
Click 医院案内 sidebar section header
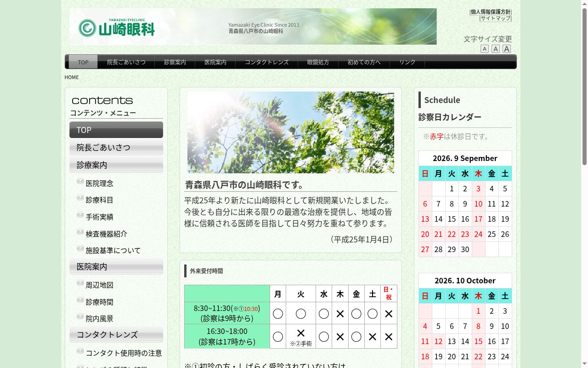point(116,266)
